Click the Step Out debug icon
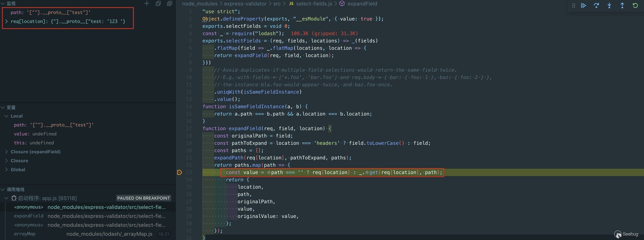This screenshot has width=644, height=240. click(x=622, y=5)
